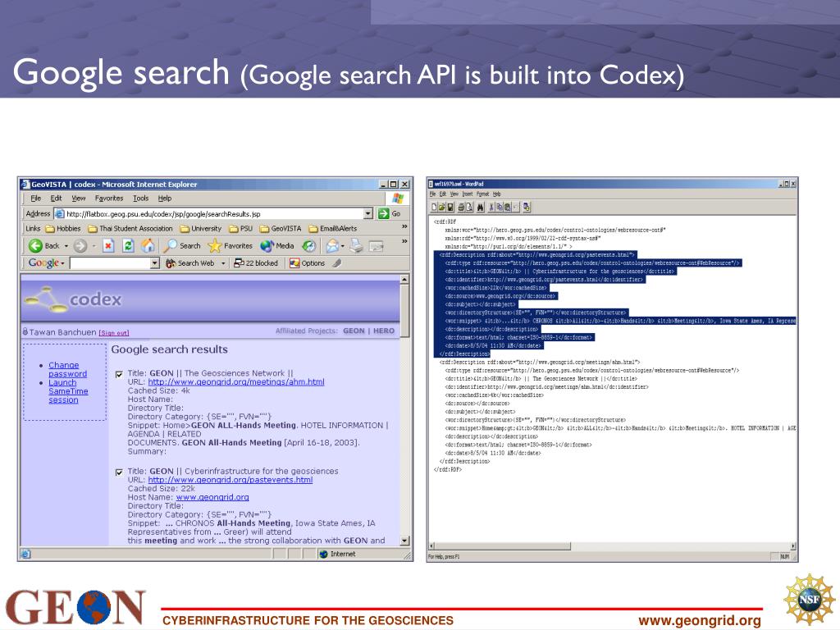Click the IE scrollbar down arrow

[404, 541]
